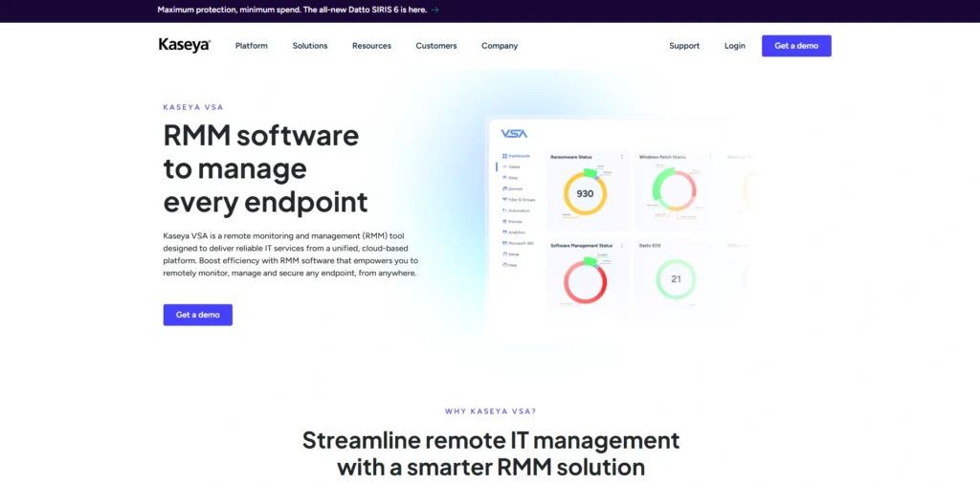Viewport: 980px width, 485px height.
Task: Click the Dashboards icon in VSA sidebar
Action: coord(505,156)
